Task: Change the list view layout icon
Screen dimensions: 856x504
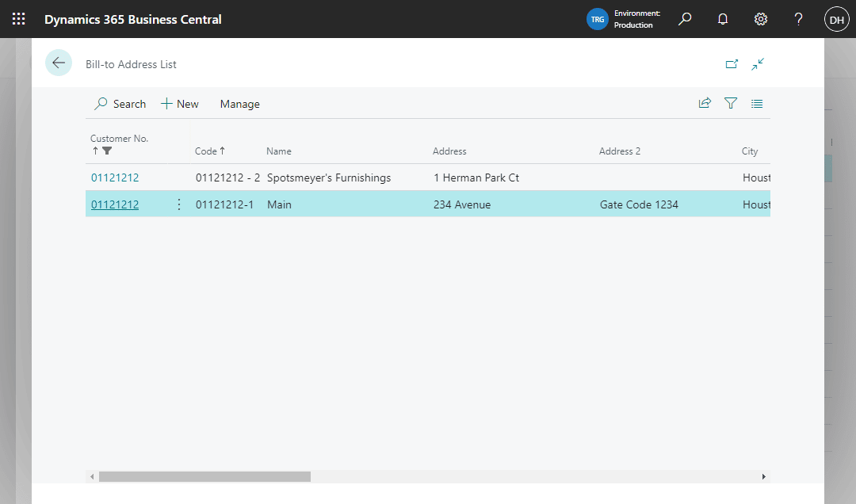Action: tap(757, 103)
